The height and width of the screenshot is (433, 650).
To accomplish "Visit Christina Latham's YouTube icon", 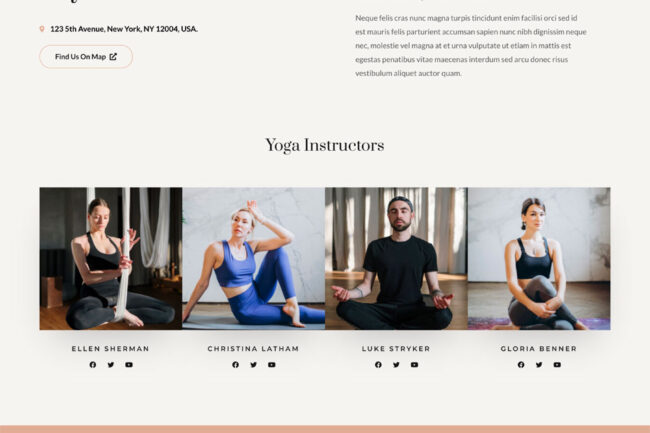I will pos(272,365).
